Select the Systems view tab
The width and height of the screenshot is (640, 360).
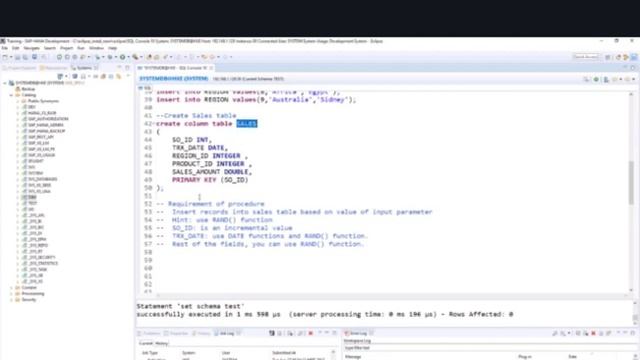coord(84,68)
